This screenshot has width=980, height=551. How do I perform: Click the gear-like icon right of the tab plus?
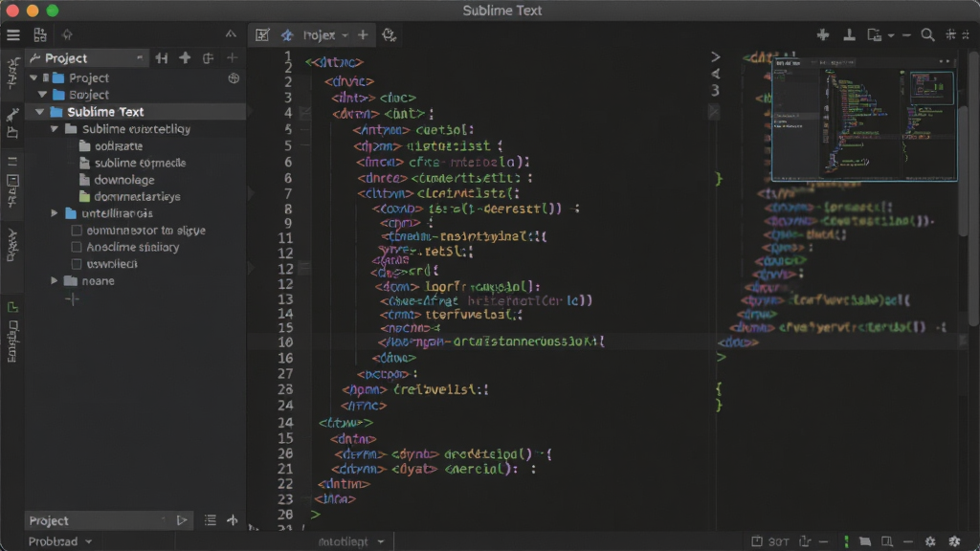click(x=389, y=35)
